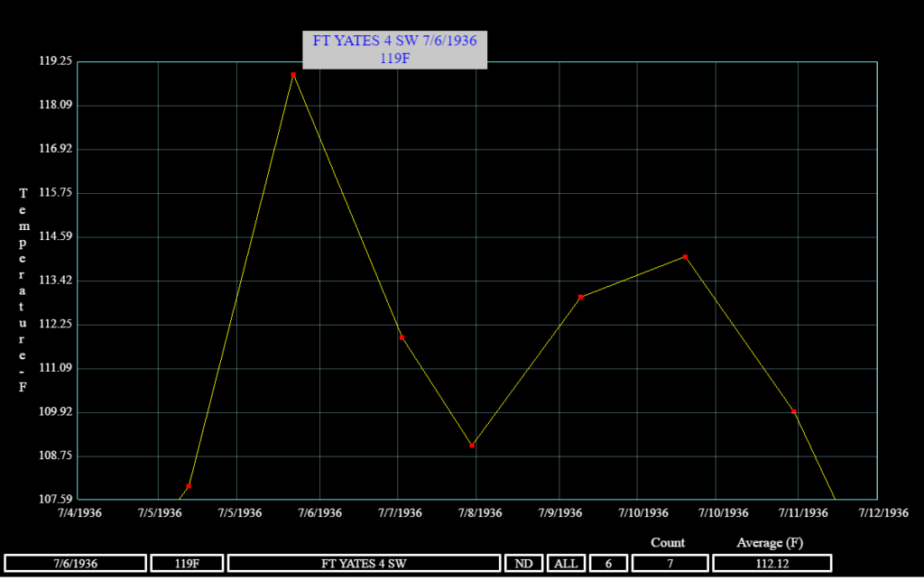Click the 7/8/1936 x-axis label
Image resolution: width=924 pixels, height=580 pixels.
[480, 513]
